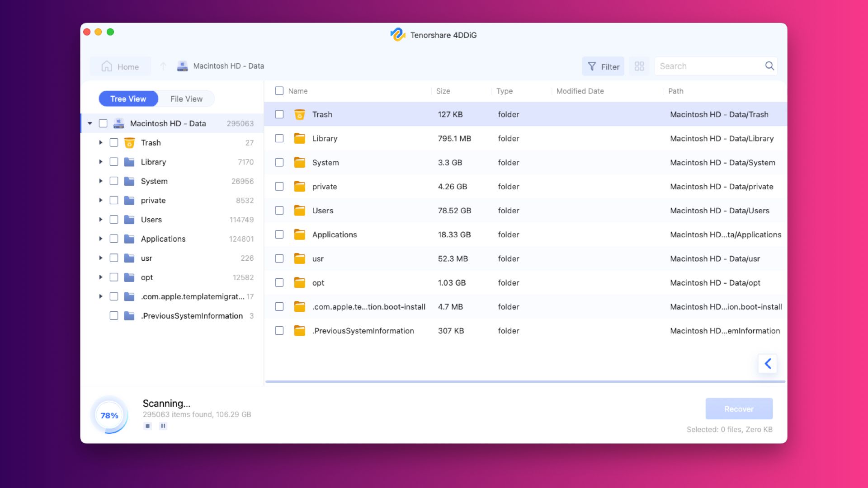The image size is (868, 488).
Task: Select all items via the Name header checkbox
Action: pyautogui.click(x=279, y=91)
